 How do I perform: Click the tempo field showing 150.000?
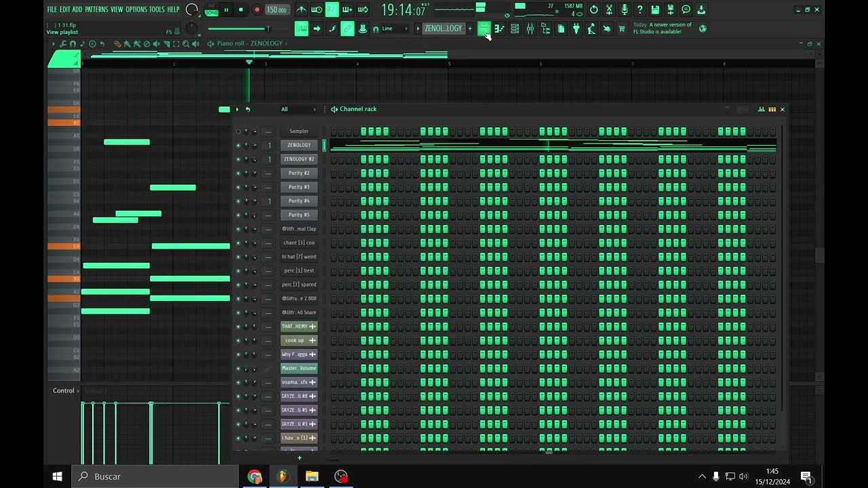[277, 9]
